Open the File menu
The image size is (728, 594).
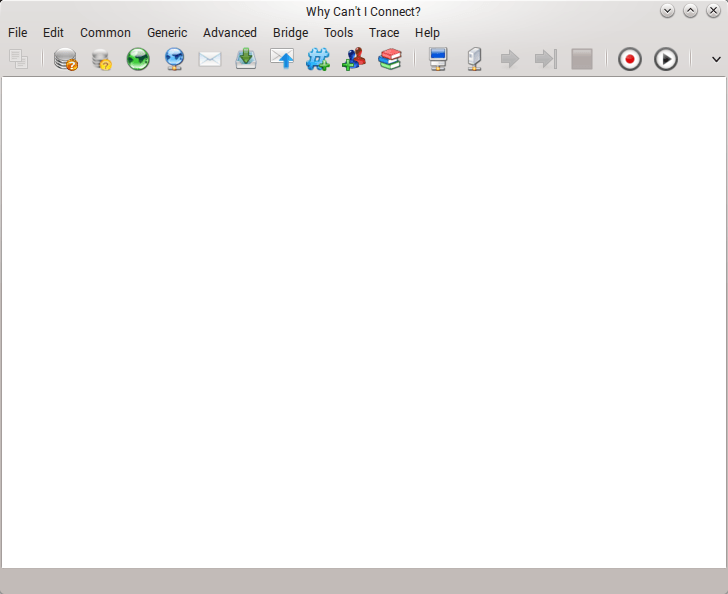point(18,33)
